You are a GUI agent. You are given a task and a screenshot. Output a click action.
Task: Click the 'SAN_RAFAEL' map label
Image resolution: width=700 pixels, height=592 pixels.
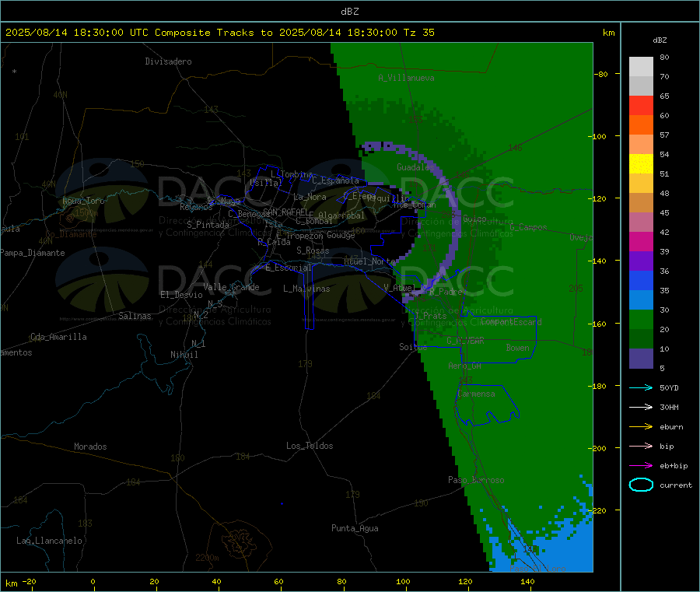[285, 212]
